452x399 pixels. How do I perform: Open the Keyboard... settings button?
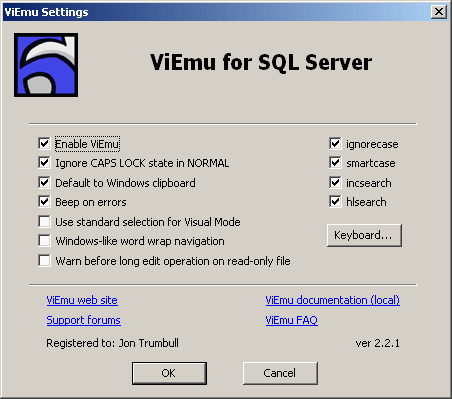pyautogui.click(x=364, y=235)
